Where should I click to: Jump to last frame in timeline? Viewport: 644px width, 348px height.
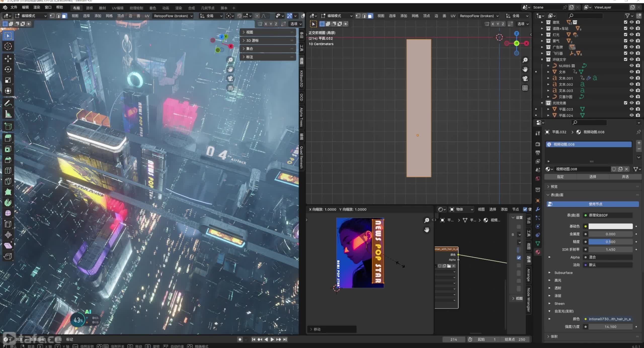[285, 339]
